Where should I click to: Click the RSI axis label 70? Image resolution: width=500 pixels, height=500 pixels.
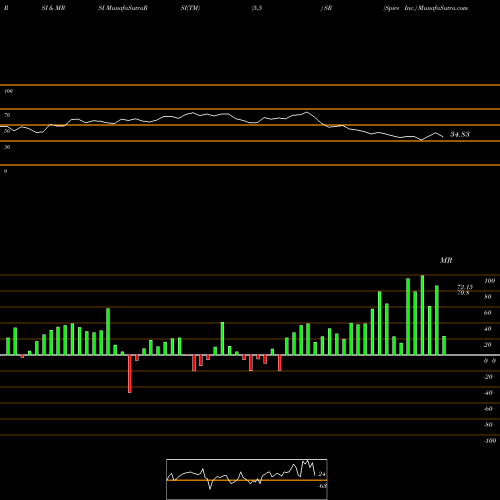[7, 115]
